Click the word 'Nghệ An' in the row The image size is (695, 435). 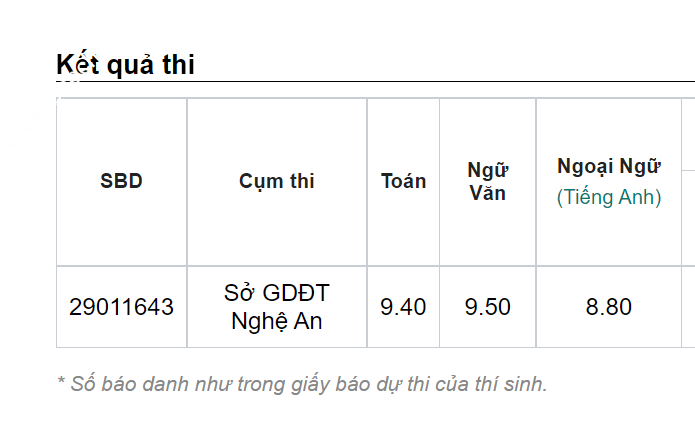click(x=277, y=321)
